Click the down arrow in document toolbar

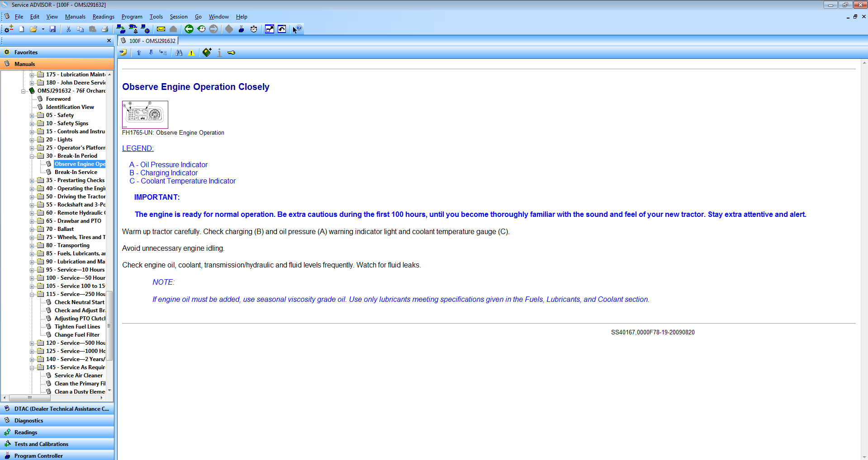tap(151, 53)
